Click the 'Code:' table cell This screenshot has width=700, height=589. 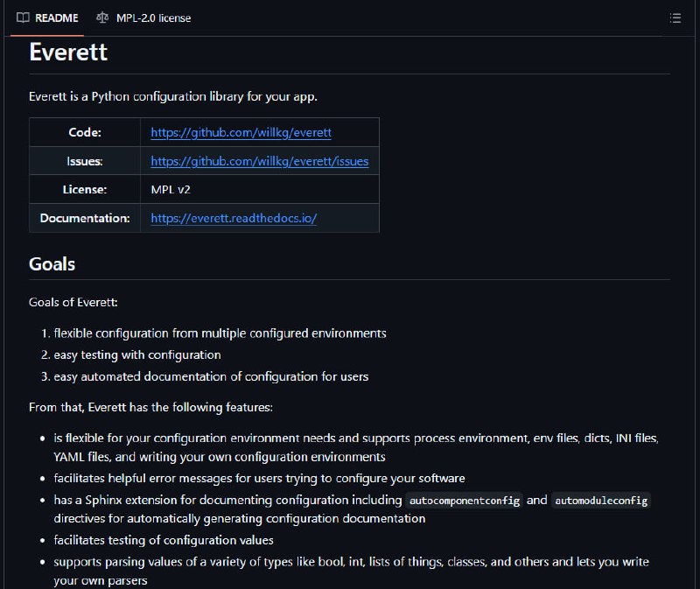pos(85,132)
